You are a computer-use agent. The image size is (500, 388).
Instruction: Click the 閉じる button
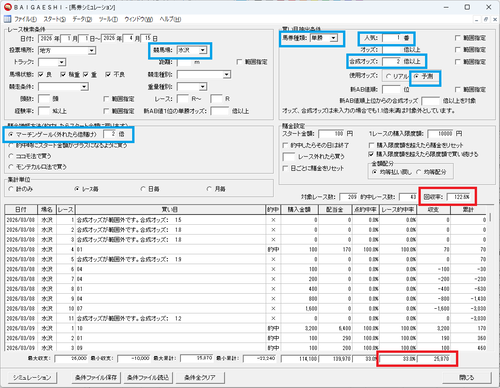tap(467, 378)
